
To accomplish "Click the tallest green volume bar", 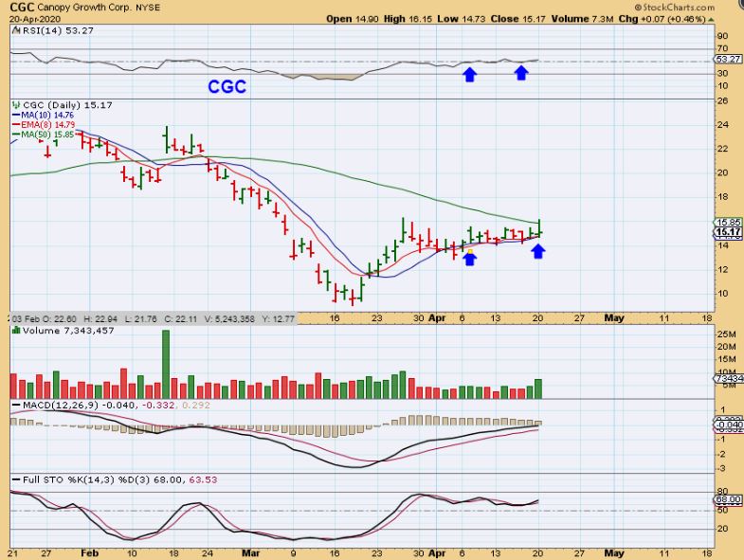I will [166, 364].
